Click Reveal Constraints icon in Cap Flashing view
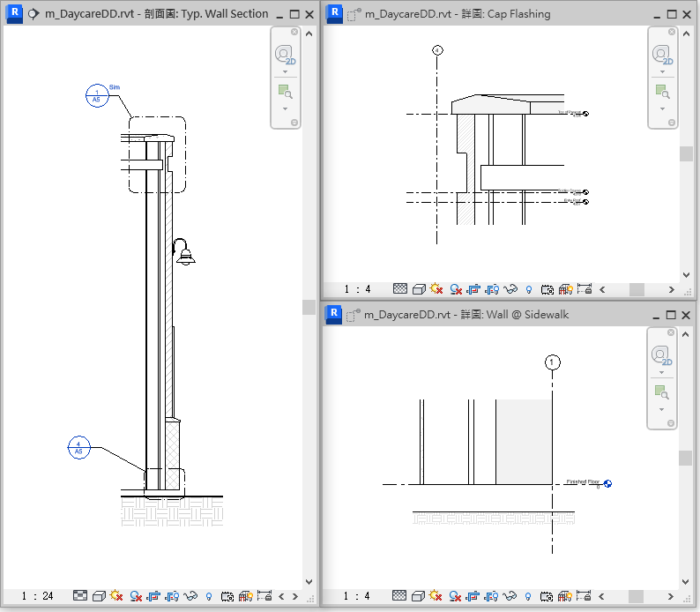The height and width of the screenshot is (612, 700). pos(585,289)
